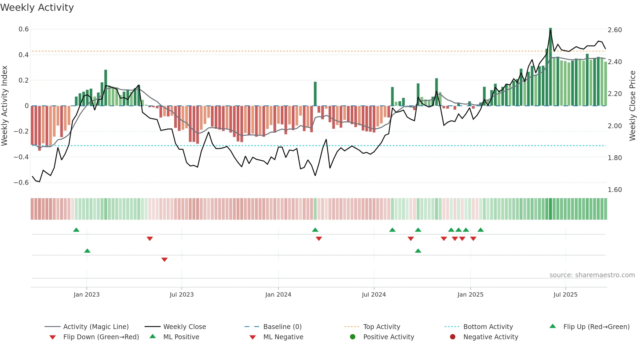The height and width of the screenshot is (362, 644).
Task: Toggle the ML Positive legend entry
Action: click(x=174, y=337)
